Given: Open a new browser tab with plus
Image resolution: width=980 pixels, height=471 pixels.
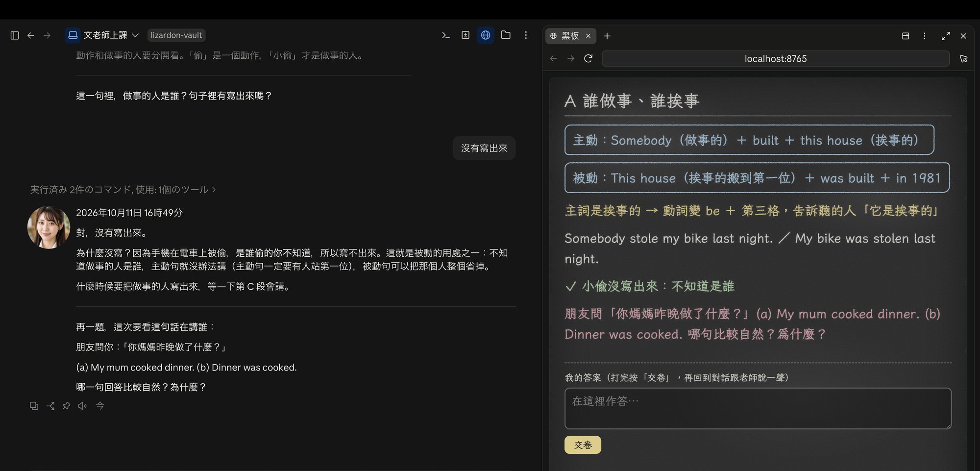Looking at the screenshot, I should click(607, 36).
